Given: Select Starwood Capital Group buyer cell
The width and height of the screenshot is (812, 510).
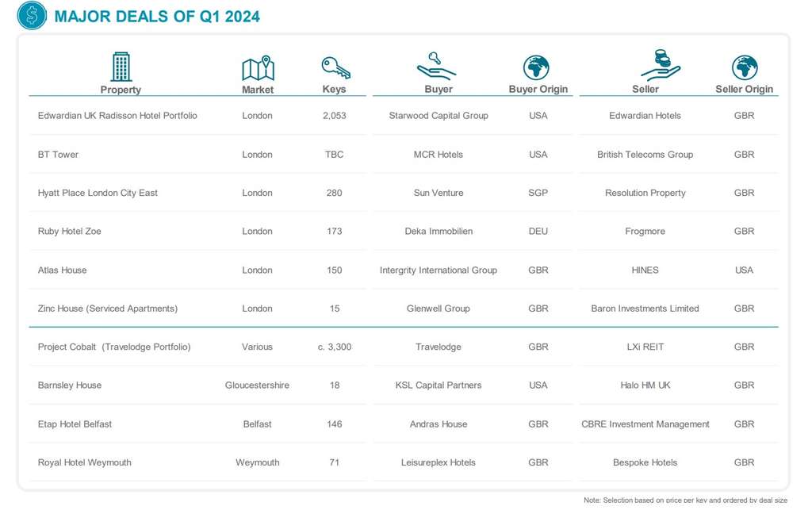Looking at the screenshot, I should click(x=439, y=116).
